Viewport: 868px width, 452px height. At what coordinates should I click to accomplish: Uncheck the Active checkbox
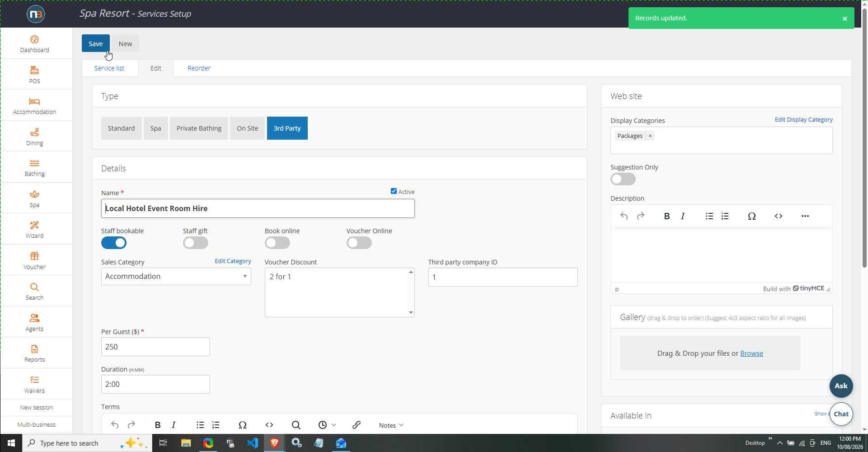(x=394, y=191)
